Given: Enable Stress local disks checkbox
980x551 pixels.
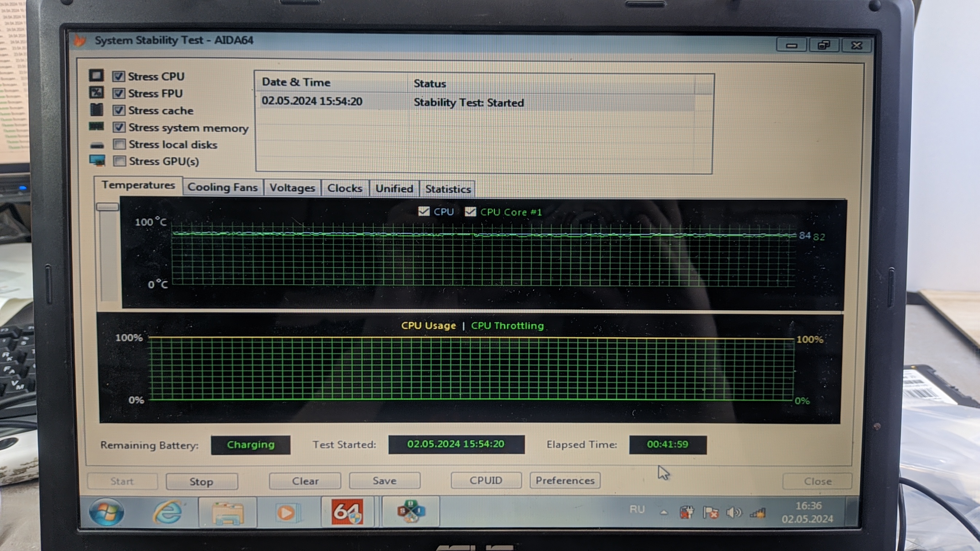Looking at the screenshot, I should click(120, 144).
